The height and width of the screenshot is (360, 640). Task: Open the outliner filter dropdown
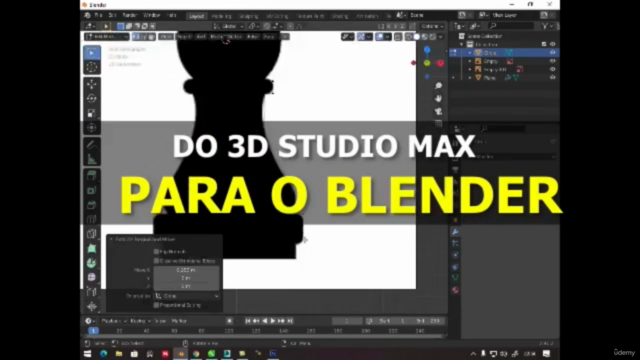(x=547, y=26)
